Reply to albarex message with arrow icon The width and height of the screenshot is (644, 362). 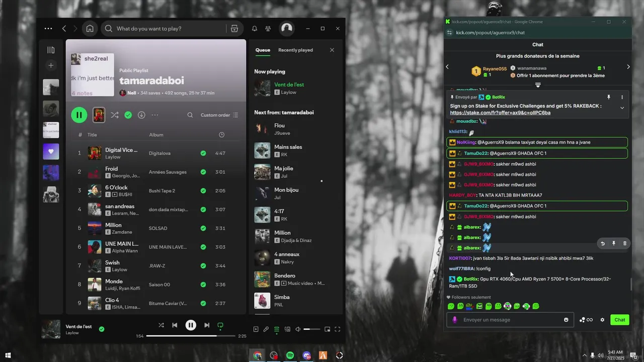603,243
